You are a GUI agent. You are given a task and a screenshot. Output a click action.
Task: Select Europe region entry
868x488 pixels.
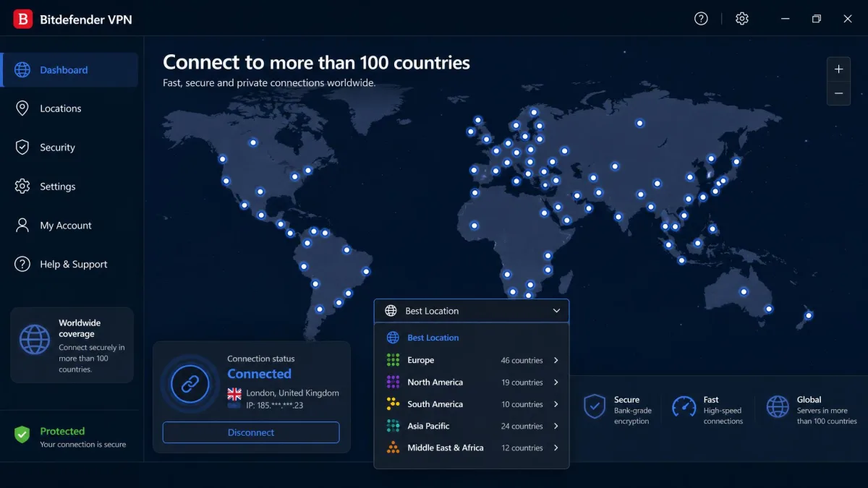[x=472, y=360]
